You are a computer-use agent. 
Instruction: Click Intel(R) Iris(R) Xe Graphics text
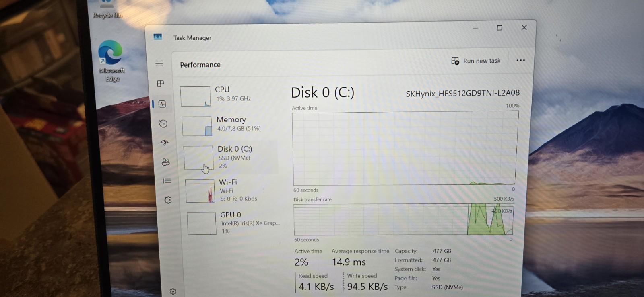coord(250,223)
